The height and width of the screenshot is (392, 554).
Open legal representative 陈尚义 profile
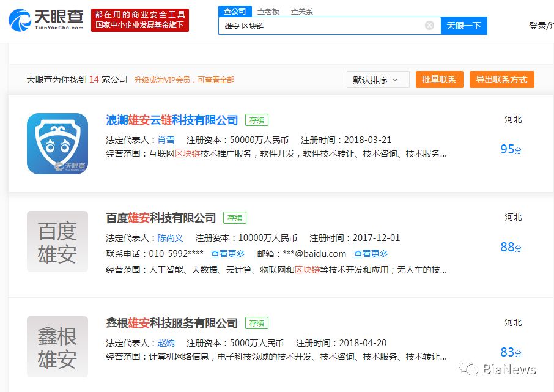tap(171, 238)
